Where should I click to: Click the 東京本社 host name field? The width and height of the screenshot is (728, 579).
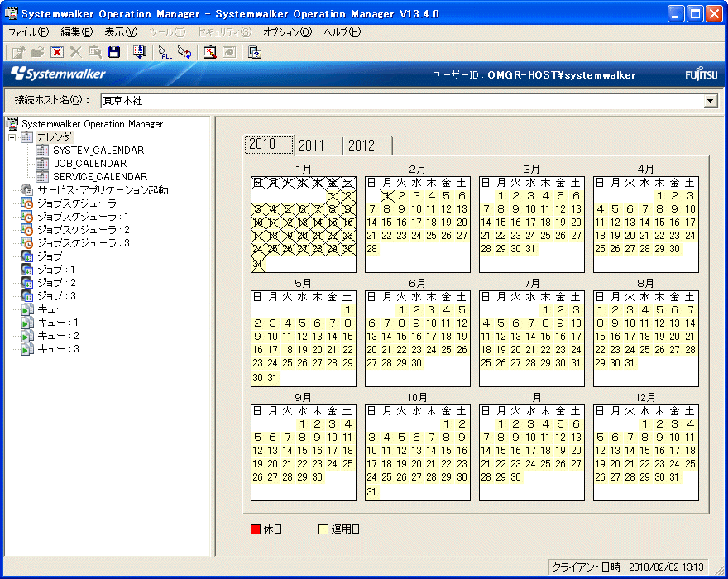pos(403,100)
